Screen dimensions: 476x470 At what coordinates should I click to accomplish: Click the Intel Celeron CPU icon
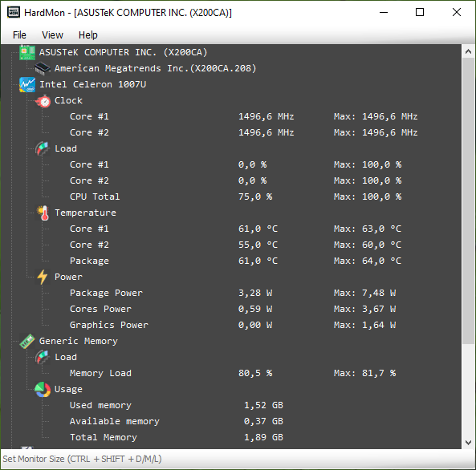point(27,84)
